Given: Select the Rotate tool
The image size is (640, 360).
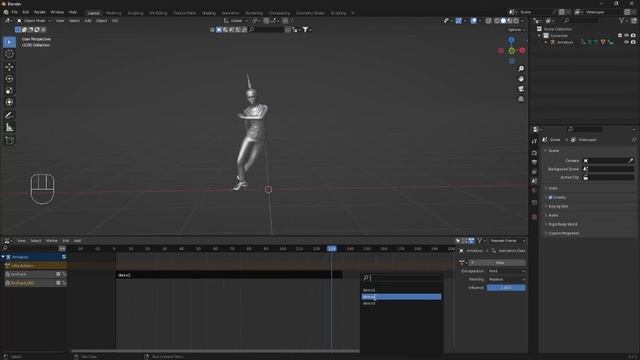Looking at the screenshot, I should tap(9, 78).
